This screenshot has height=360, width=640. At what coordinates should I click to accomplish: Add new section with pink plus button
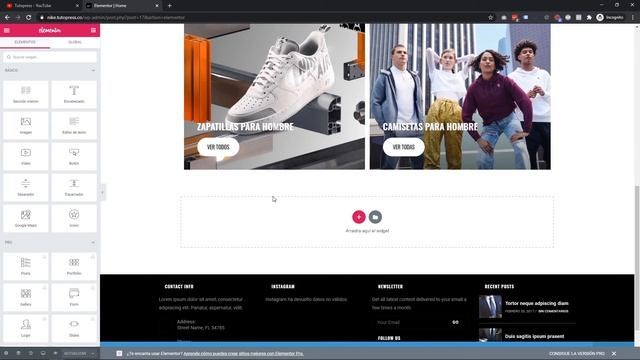(359, 217)
